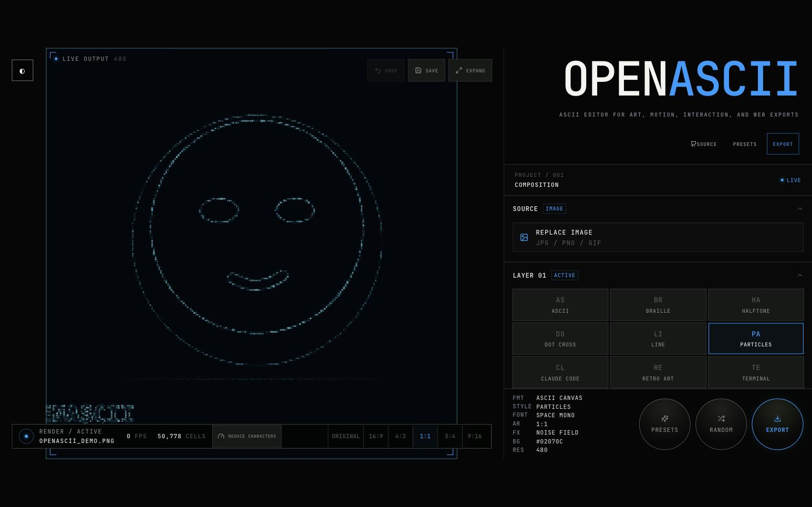The height and width of the screenshot is (507, 812).
Task: Click the LIVE OUTPUT label
Action: [x=86, y=59]
